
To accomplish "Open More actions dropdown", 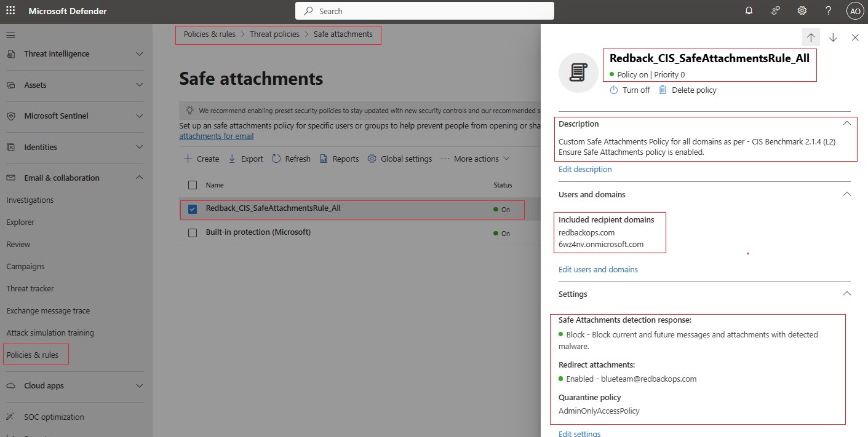I will pos(475,159).
